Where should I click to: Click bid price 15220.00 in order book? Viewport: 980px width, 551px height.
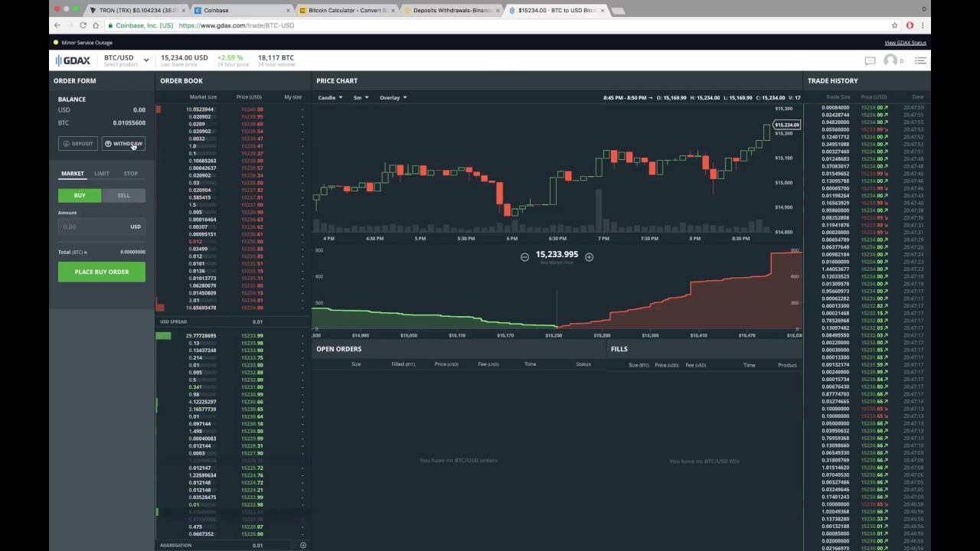pos(252,533)
